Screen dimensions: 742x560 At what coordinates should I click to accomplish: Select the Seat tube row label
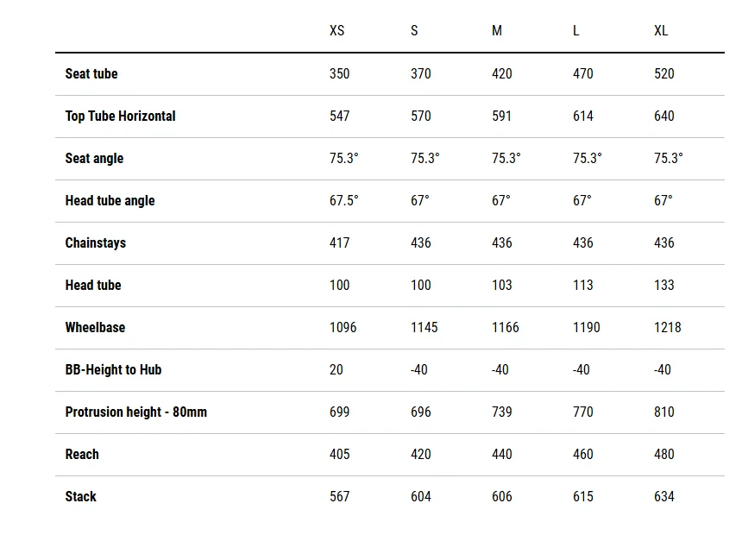tap(91, 74)
